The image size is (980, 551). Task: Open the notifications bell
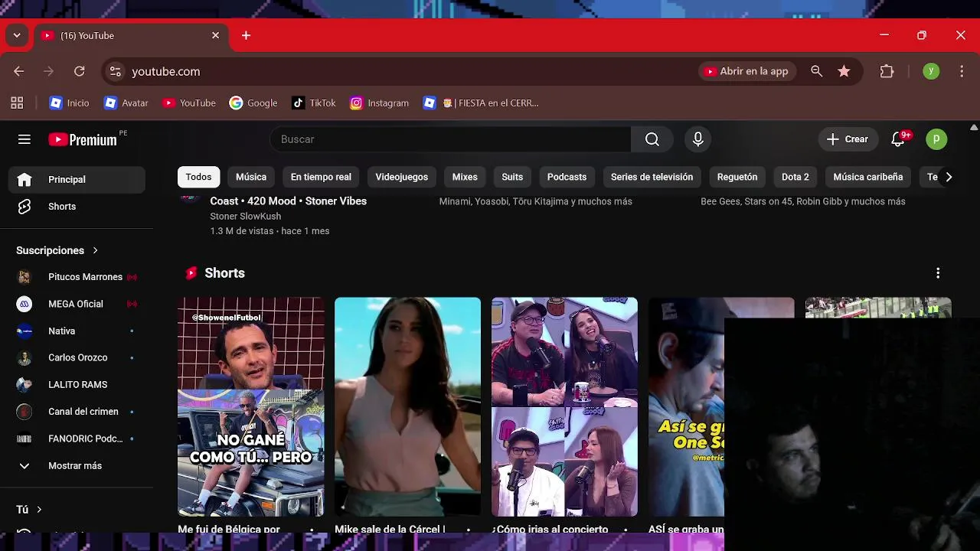tap(899, 139)
